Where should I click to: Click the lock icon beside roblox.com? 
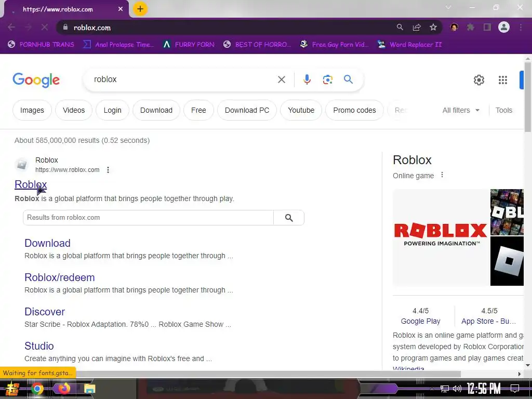(x=65, y=27)
